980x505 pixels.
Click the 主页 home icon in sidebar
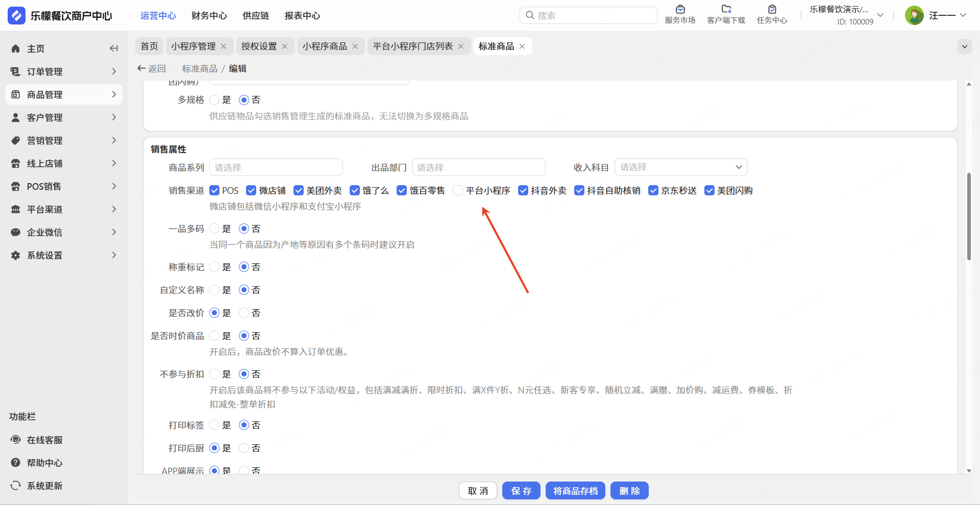(x=16, y=48)
